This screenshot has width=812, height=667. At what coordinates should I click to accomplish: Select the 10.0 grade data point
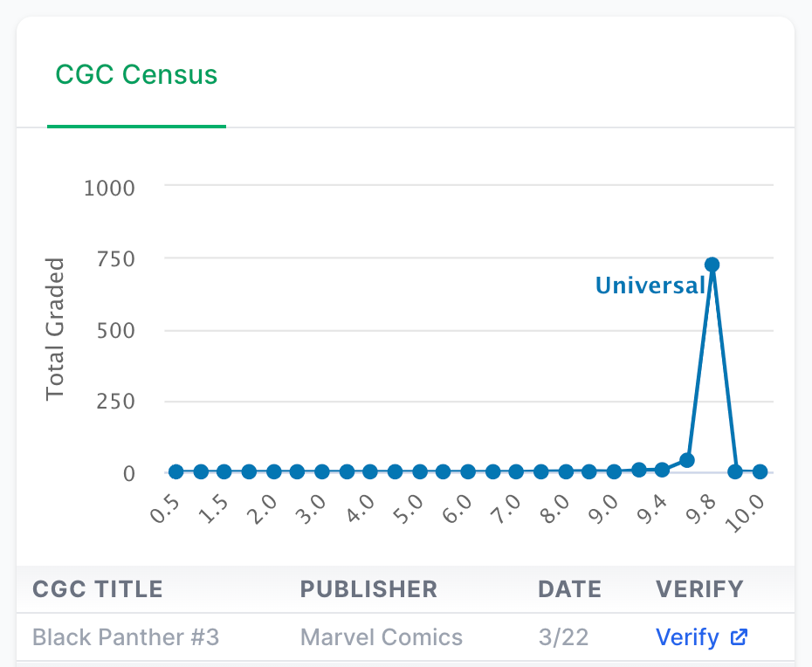(x=760, y=471)
